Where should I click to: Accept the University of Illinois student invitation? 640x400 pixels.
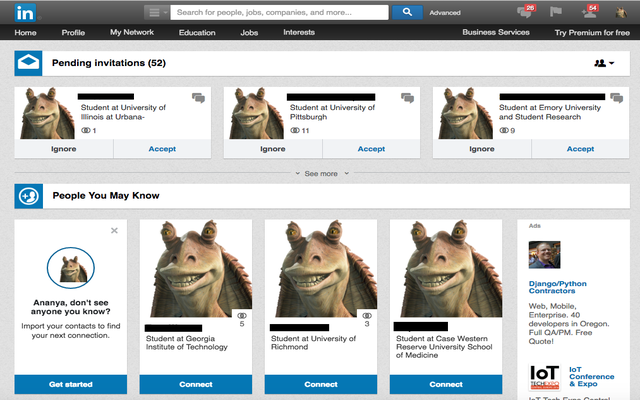(162, 149)
